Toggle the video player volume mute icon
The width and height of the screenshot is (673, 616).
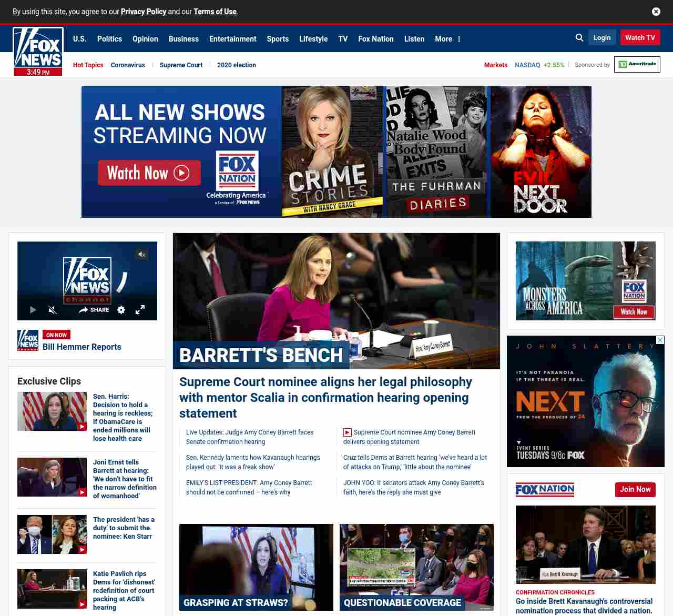53,310
